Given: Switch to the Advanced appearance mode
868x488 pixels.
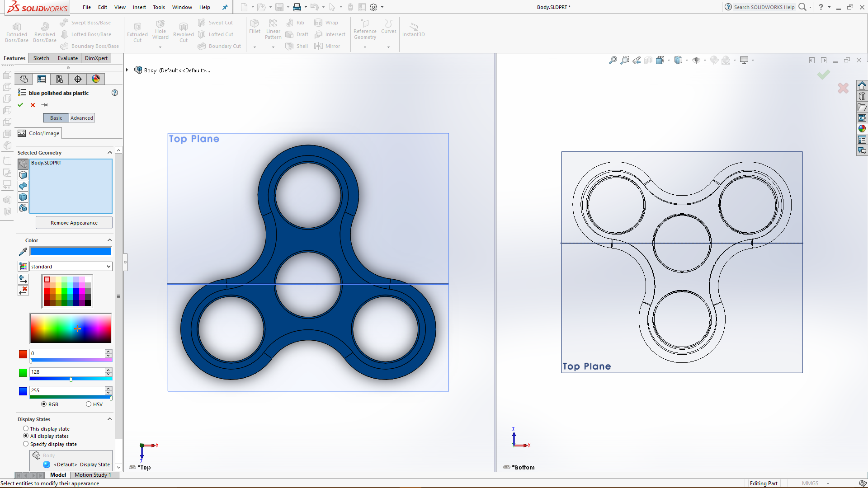Looking at the screenshot, I should (82, 118).
